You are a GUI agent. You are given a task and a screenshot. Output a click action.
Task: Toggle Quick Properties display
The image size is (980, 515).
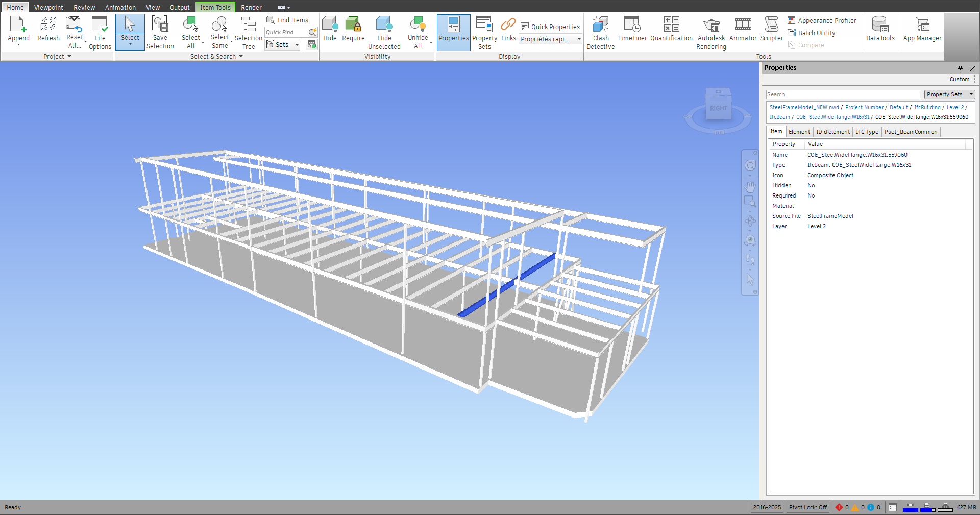tap(550, 27)
